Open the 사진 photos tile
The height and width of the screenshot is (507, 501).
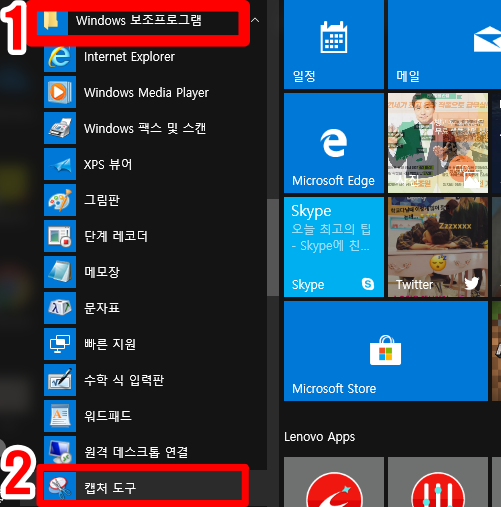pos(438,143)
